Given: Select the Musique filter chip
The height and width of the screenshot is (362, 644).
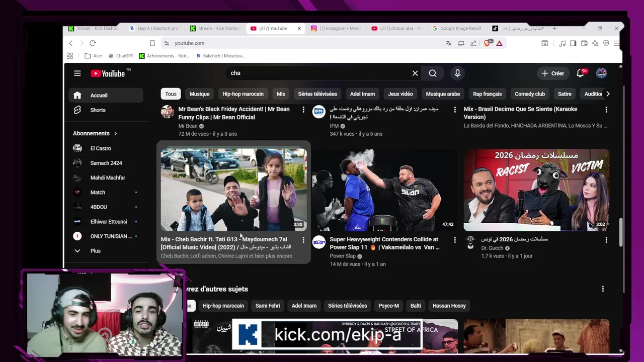Looking at the screenshot, I should point(199,94).
